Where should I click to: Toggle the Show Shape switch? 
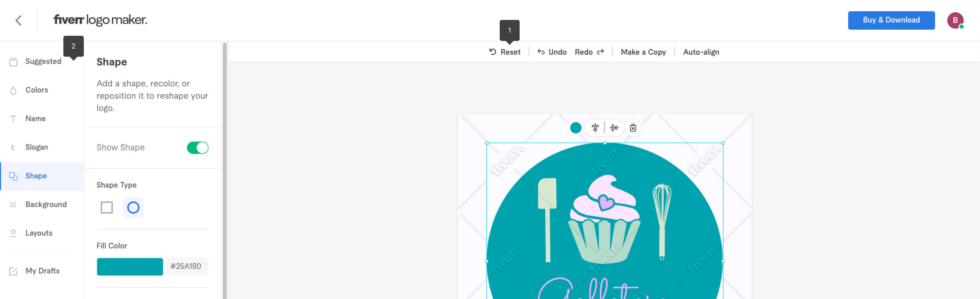pyautogui.click(x=197, y=148)
